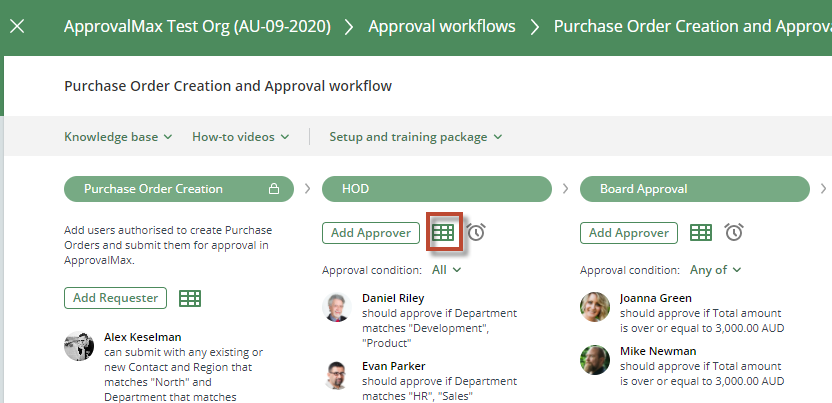Click the arrow between HOD and Board Approval
The height and width of the screenshot is (403, 832).
pos(566,189)
